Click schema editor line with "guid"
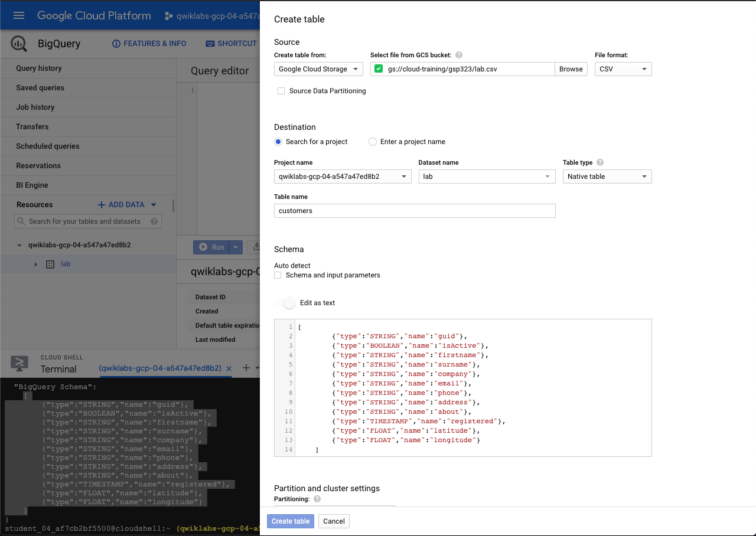This screenshot has width=756, height=536. (399, 336)
